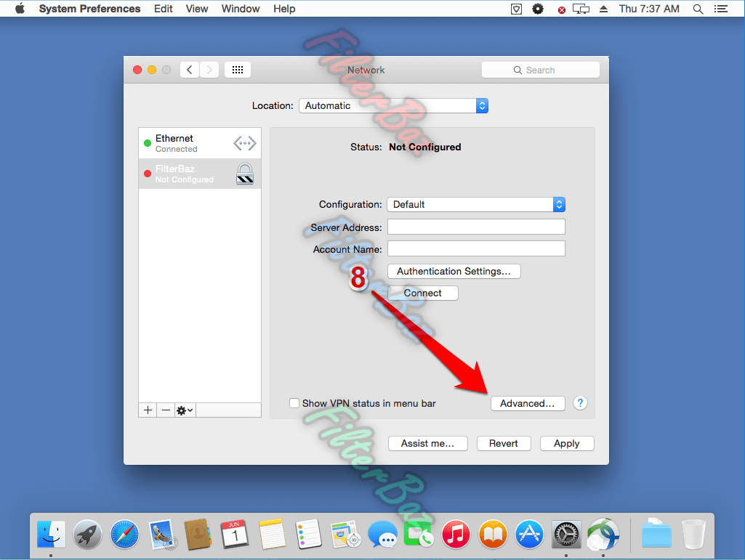Image resolution: width=745 pixels, height=560 pixels.
Task: Open Trash in the Dock
Action: (x=693, y=535)
